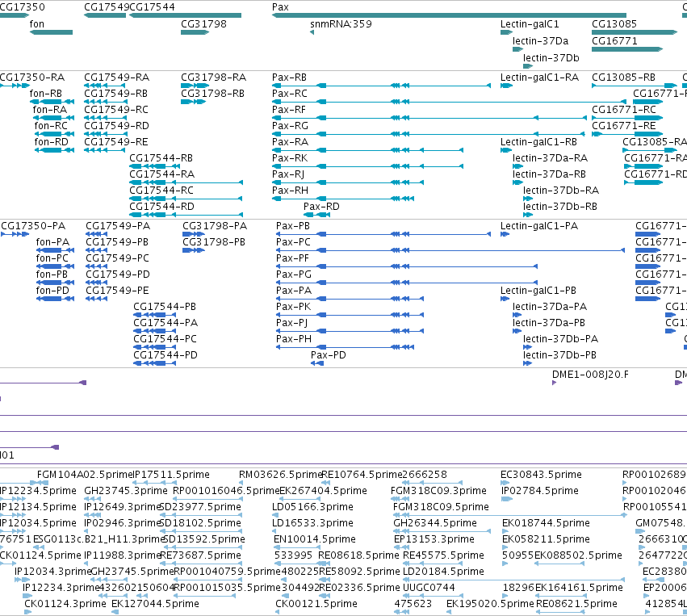Click EST EC30843.5prime label
Screen dimensions: 687x616
point(541,475)
